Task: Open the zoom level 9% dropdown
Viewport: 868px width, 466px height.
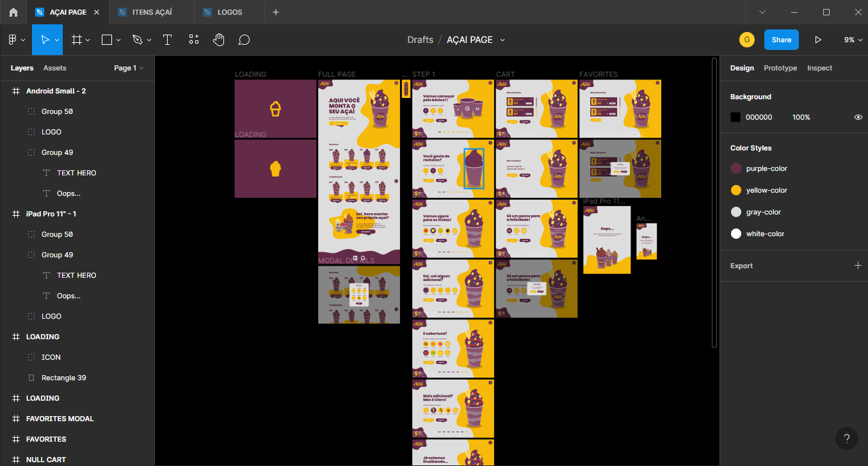Action: click(x=853, y=40)
